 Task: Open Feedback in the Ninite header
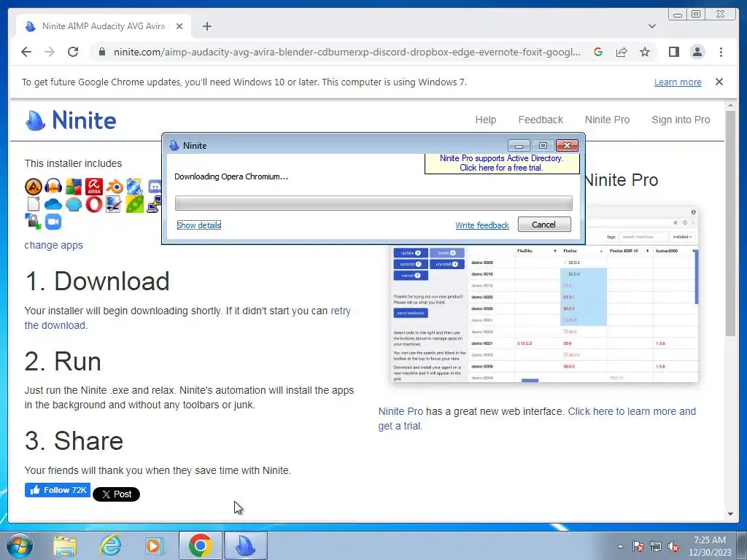(x=541, y=120)
